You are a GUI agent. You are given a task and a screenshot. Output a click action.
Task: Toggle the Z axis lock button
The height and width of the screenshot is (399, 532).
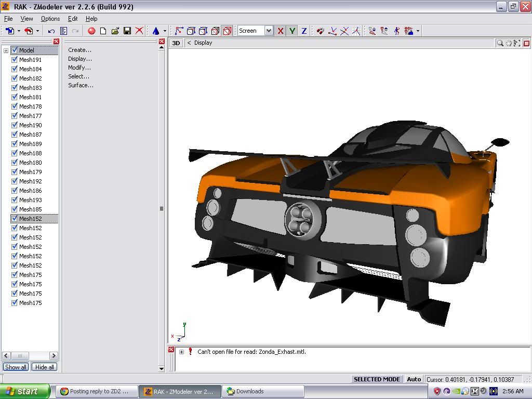pos(304,31)
